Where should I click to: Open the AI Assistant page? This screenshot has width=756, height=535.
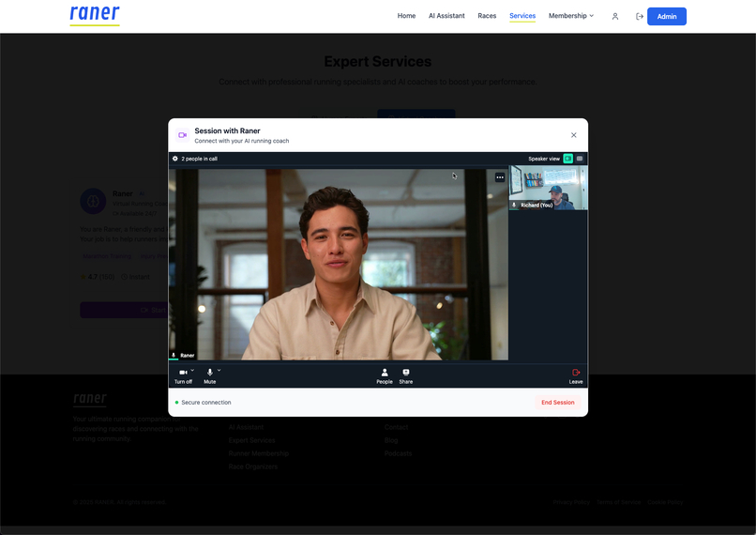(446, 16)
